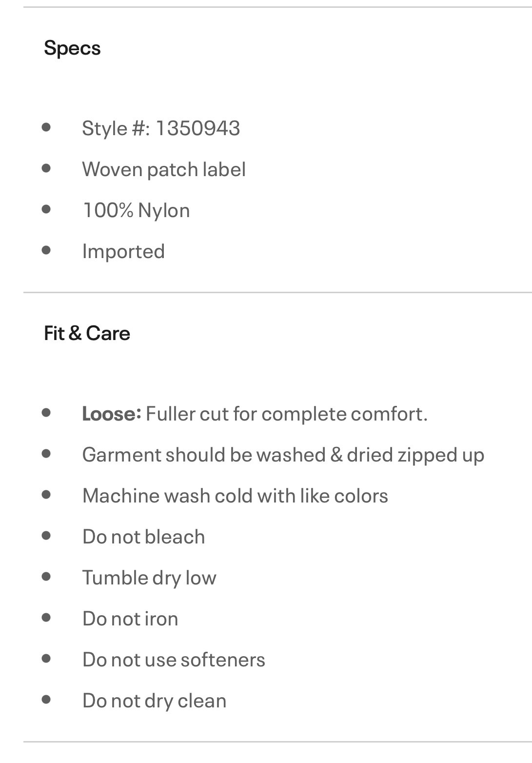Click Do not use softeners instruction

174,660
